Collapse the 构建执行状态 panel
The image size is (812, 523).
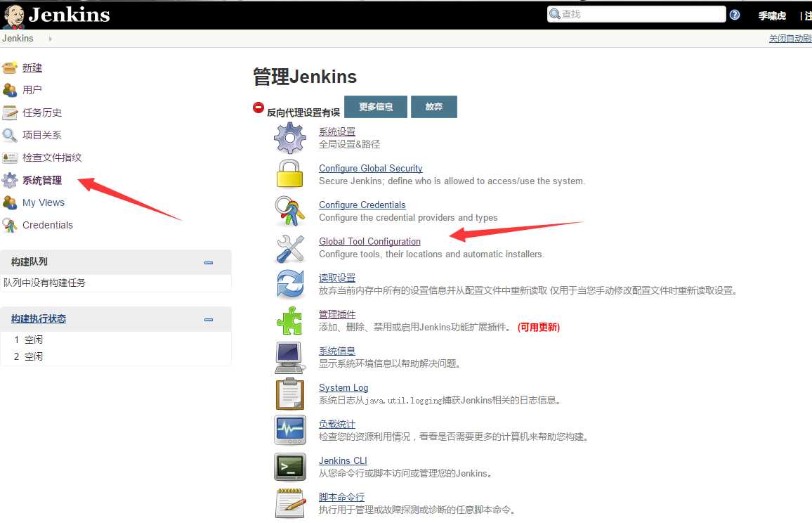(209, 320)
